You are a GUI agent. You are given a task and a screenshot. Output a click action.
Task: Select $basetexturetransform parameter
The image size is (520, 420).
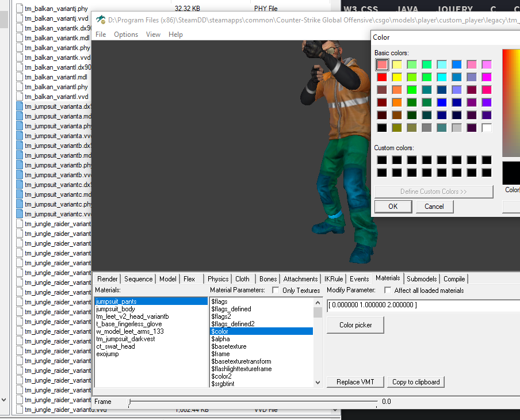click(x=261, y=361)
